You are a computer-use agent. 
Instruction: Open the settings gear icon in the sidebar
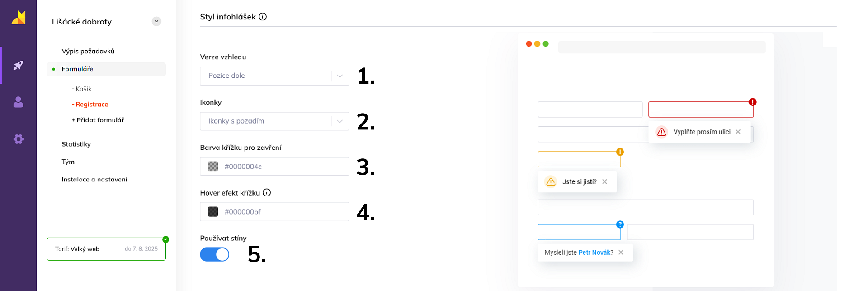[18, 139]
